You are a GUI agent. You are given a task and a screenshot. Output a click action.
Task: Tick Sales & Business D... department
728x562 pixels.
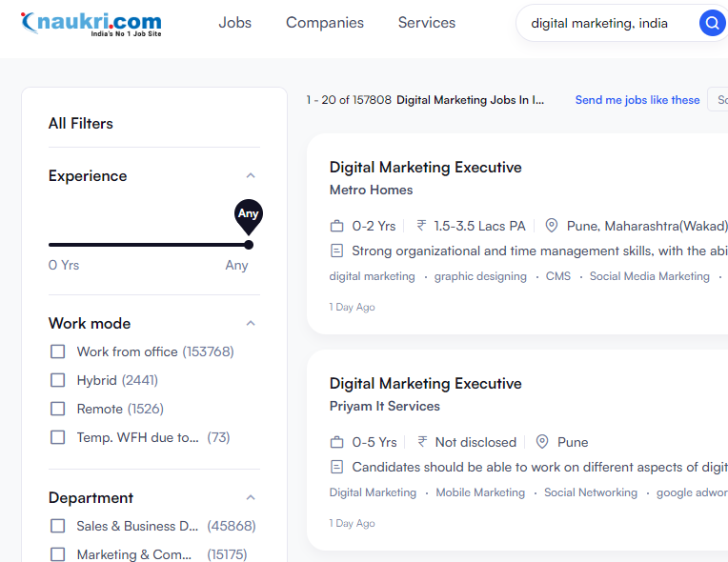click(x=57, y=526)
